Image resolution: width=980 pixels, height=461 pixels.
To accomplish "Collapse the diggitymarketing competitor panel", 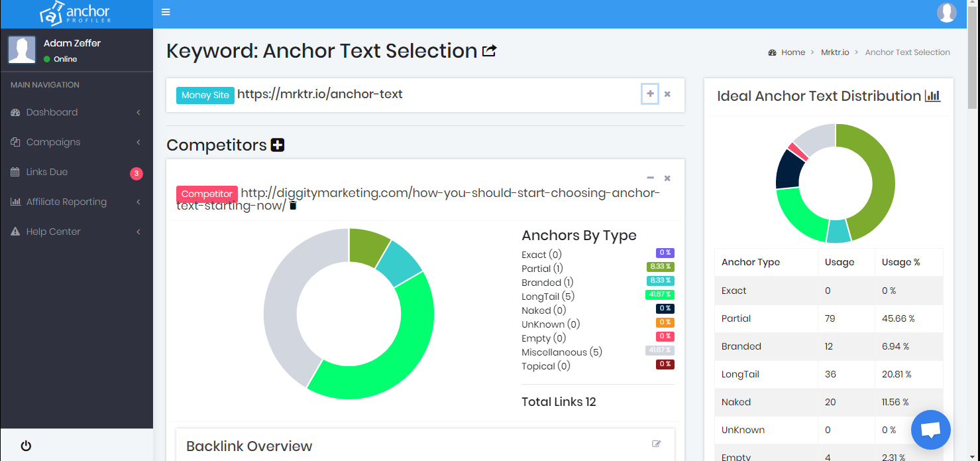I will (650, 178).
